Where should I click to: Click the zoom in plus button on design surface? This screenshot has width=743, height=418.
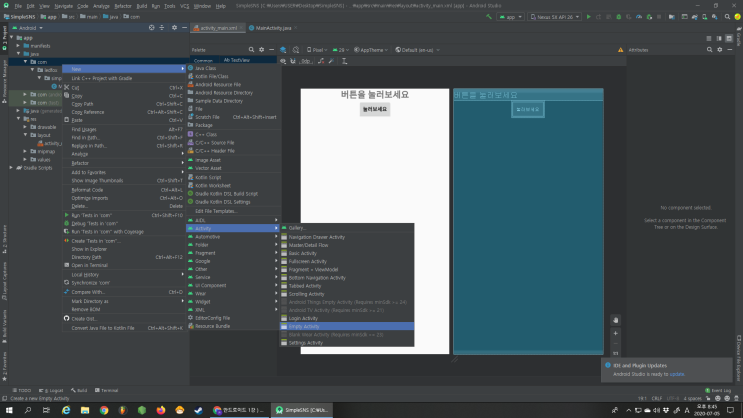coord(616,333)
